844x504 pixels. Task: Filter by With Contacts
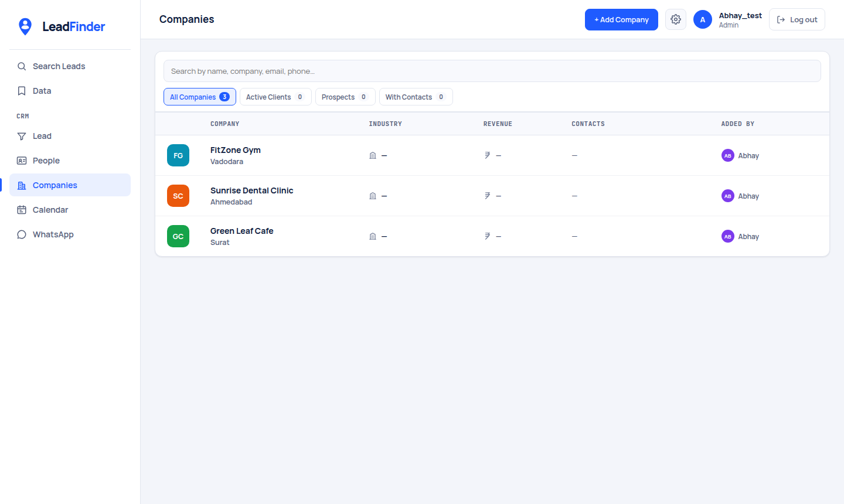click(x=416, y=97)
